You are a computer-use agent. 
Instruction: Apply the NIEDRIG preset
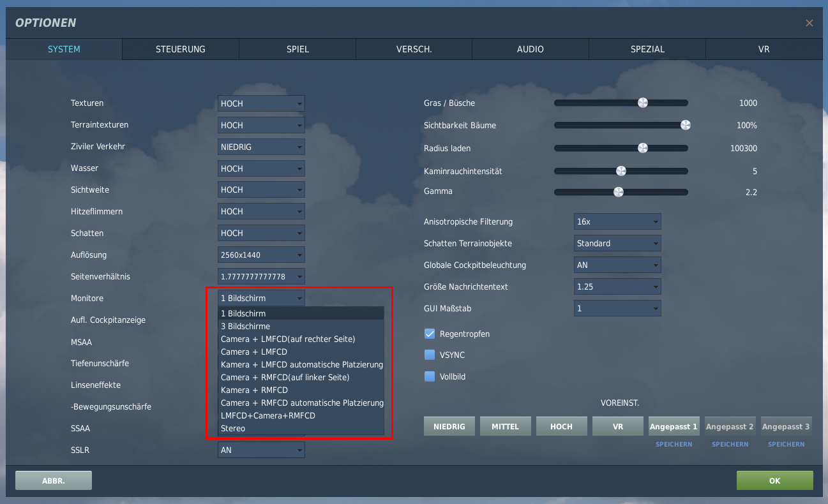pyautogui.click(x=449, y=426)
